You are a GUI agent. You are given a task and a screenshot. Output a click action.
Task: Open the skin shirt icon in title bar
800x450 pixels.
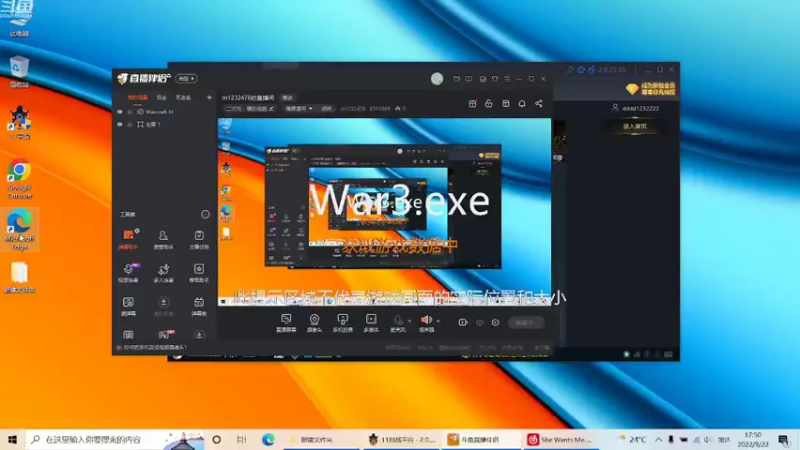pyautogui.click(x=495, y=79)
